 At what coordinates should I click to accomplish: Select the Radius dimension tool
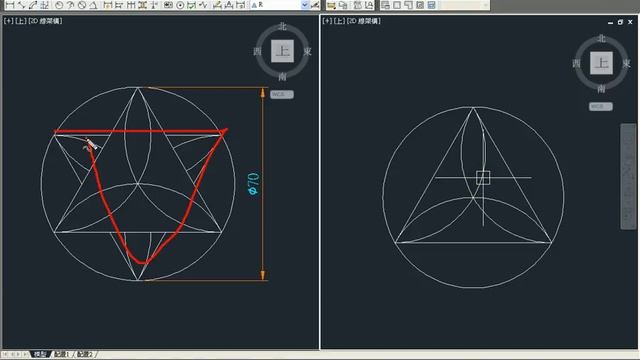[59, 5]
